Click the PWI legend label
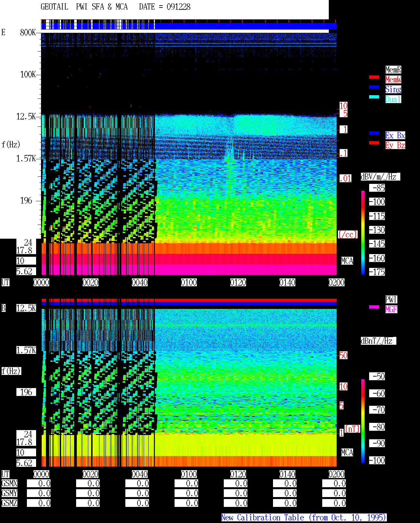The image size is (420, 523). (391, 299)
